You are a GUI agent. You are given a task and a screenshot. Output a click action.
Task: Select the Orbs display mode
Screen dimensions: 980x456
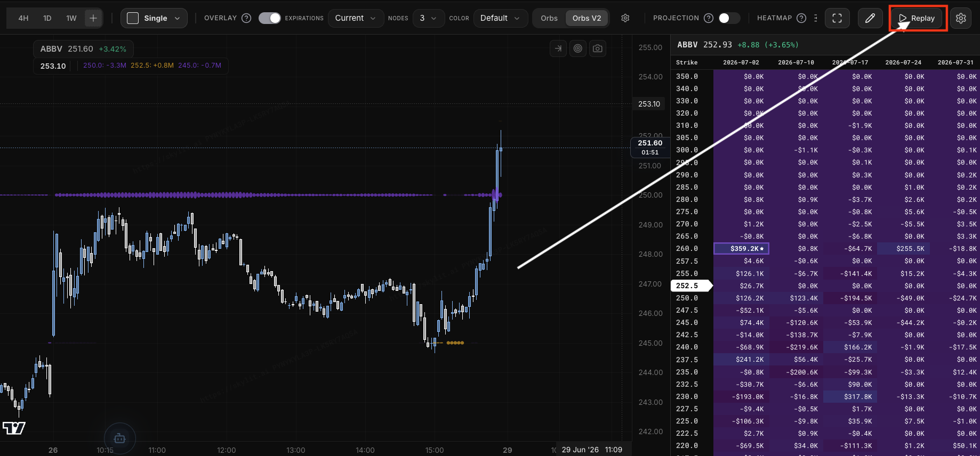(x=549, y=18)
